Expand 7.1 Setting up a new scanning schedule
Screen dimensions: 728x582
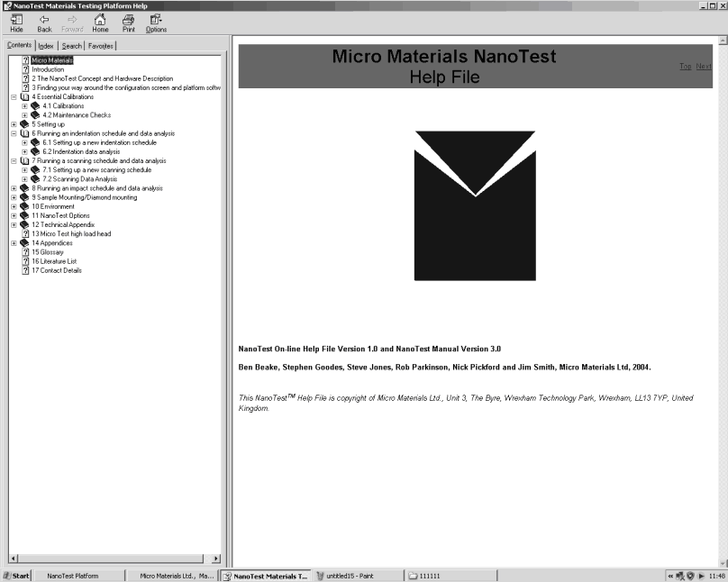pos(24,170)
